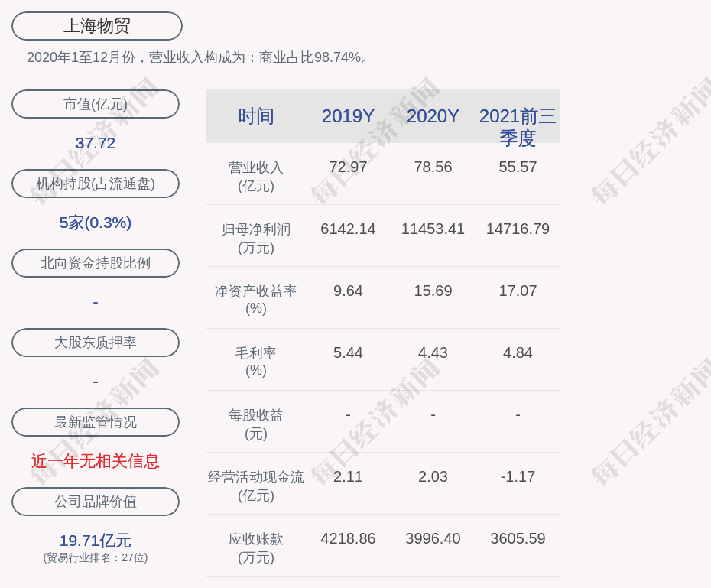Viewport: 711px width, 588px height.
Task: Select 2020 revenue value 78.56
Action: coord(433,167)
